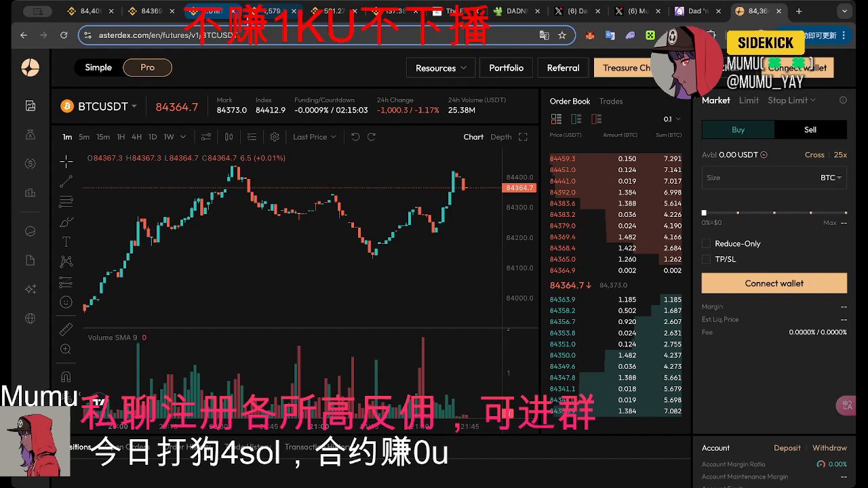Select the zoom-in magnifier chart tool

pos(66,349)
